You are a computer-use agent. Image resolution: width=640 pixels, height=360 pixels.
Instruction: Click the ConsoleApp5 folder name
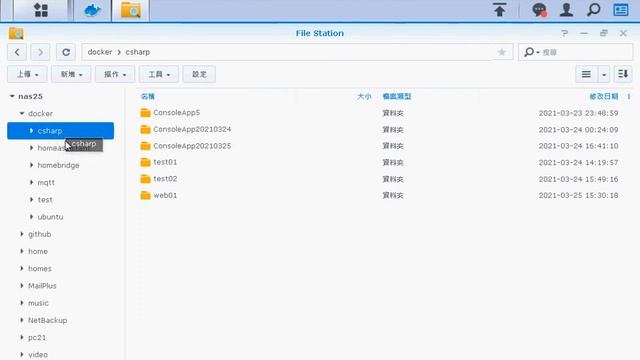coord(176,113)
